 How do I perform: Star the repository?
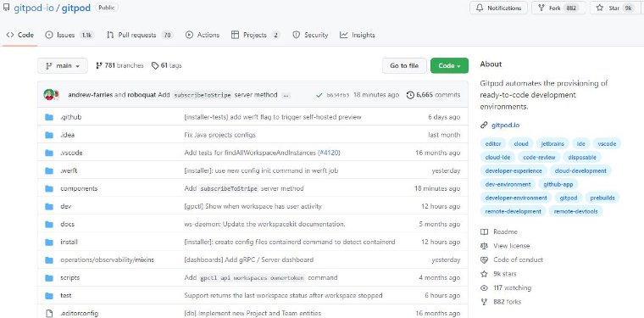[615, 8]
